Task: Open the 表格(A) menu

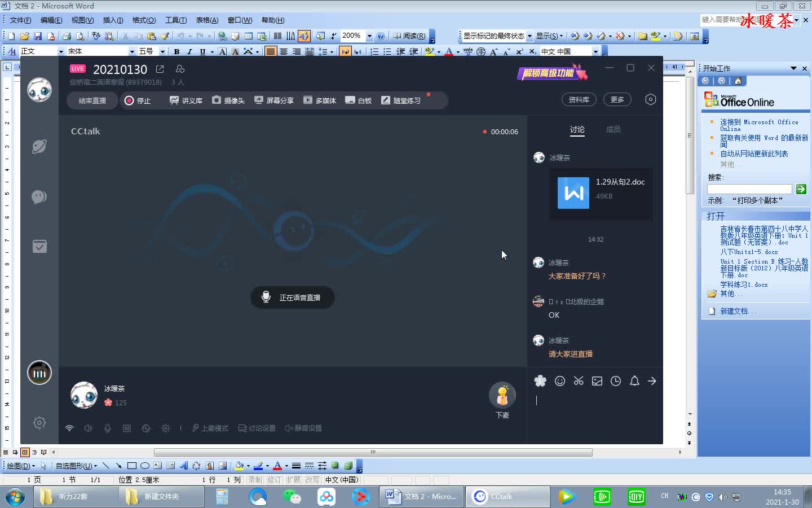Action: coord(207,20)
